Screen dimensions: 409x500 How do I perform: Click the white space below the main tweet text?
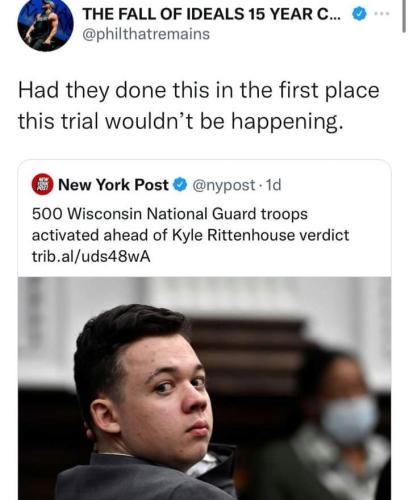(204, 147)
